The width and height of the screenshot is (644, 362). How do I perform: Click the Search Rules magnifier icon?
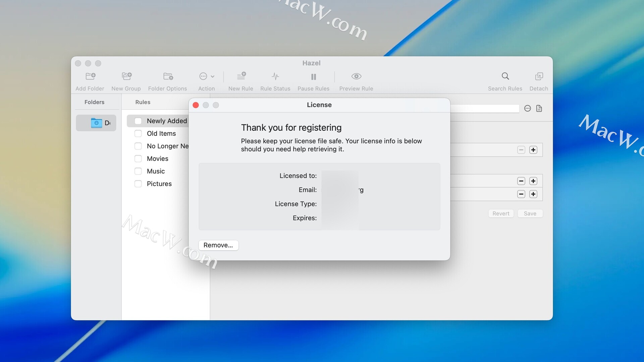505,76
